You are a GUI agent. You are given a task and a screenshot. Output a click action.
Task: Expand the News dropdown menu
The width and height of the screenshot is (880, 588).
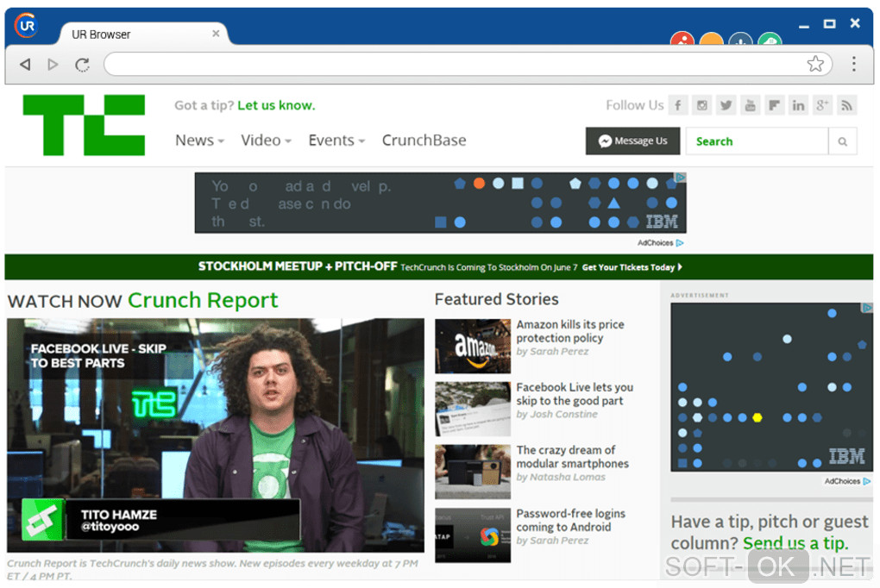pos(199,141)
